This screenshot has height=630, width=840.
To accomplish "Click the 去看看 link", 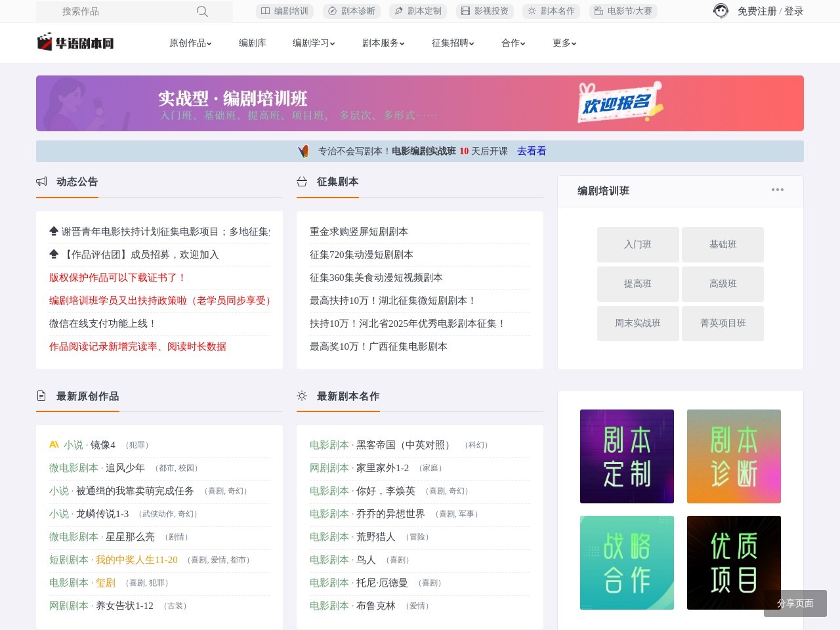I will pyautogui.click(x=532, y=151).
